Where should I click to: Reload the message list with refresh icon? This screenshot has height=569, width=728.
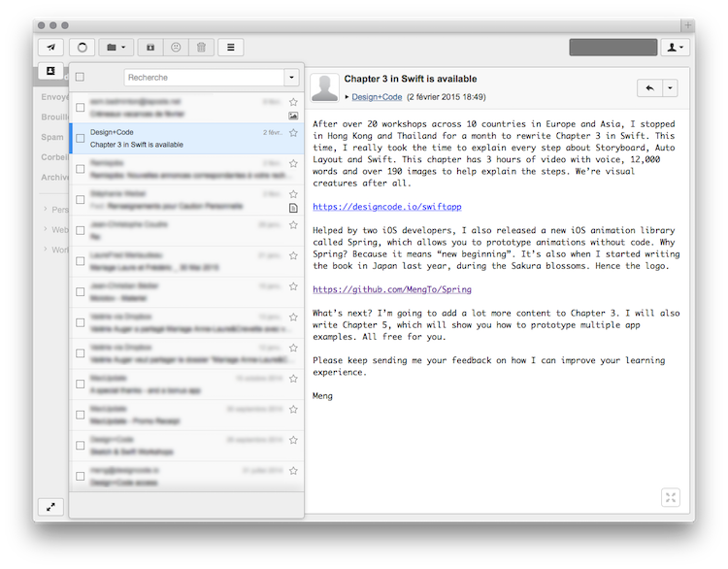[82, 47]
